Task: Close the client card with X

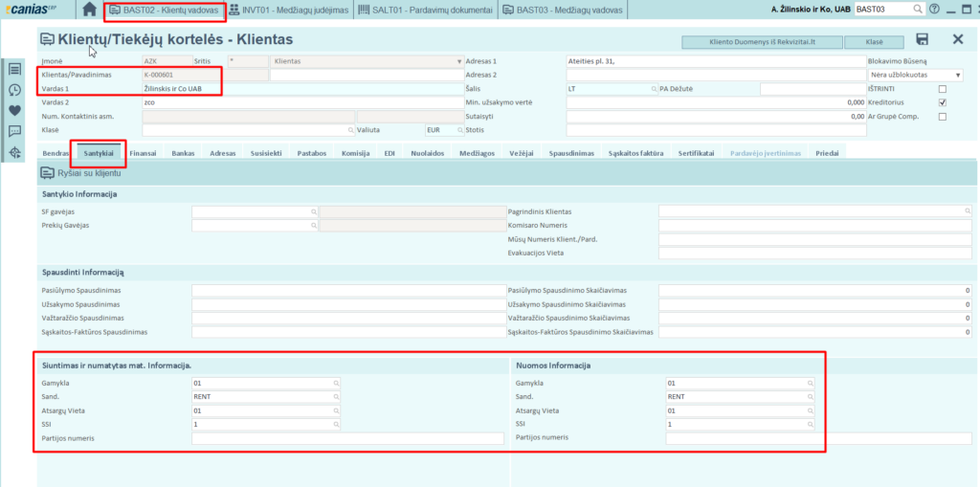Action: coord(957,39)
